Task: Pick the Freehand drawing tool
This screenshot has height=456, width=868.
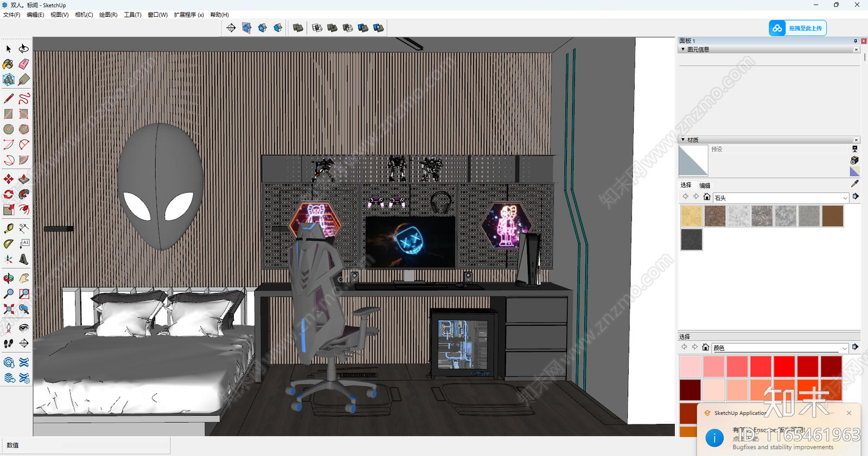Action: tap(24, 99)
